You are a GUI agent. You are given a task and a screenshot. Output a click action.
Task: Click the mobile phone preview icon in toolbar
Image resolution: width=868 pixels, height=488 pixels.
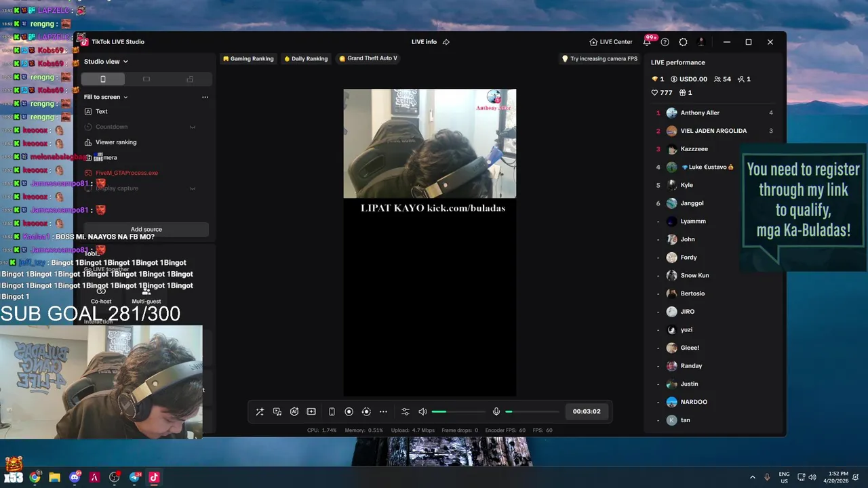332,411
